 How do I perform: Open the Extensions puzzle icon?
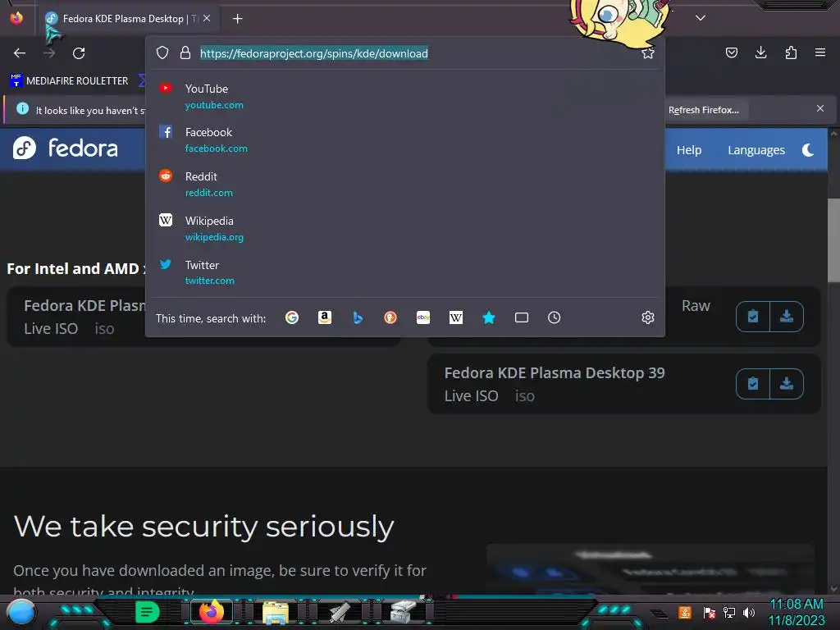pyautogui.click(x=791, y=52)
